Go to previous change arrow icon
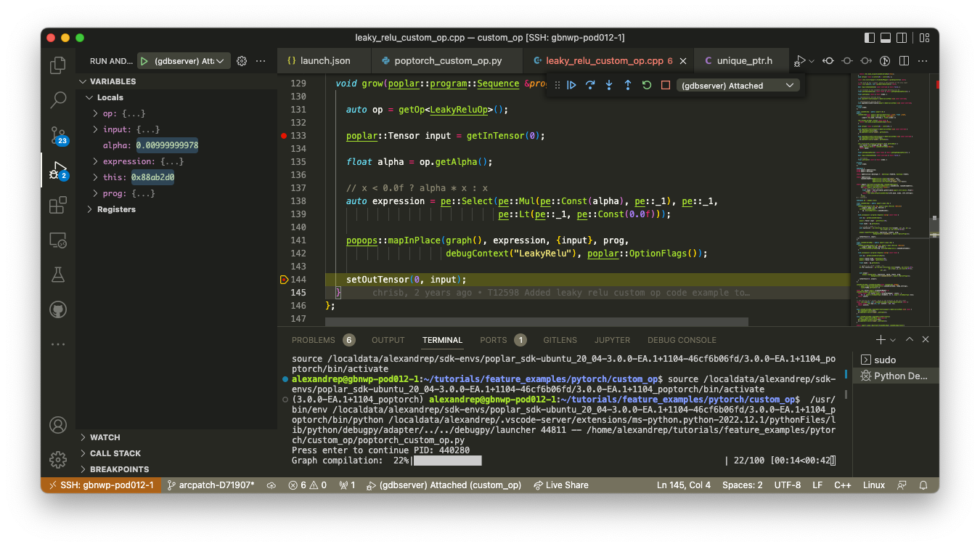Image resolution: width=980 pixels, height=547 pixels. (828, 61)
